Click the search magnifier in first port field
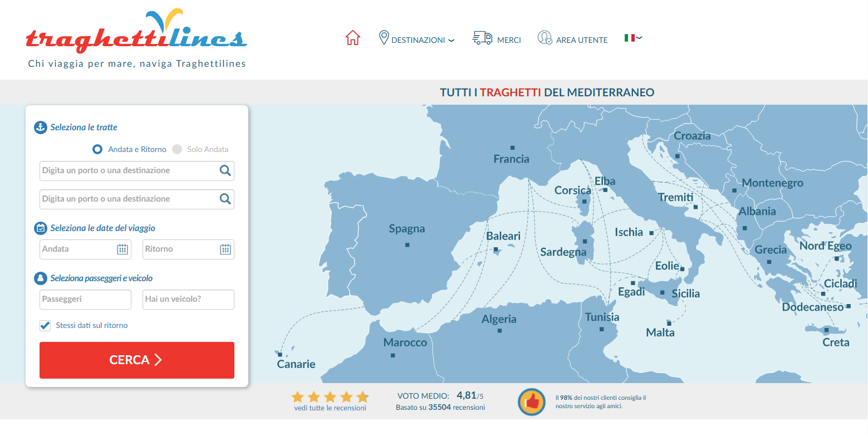 tap(225, 171)
